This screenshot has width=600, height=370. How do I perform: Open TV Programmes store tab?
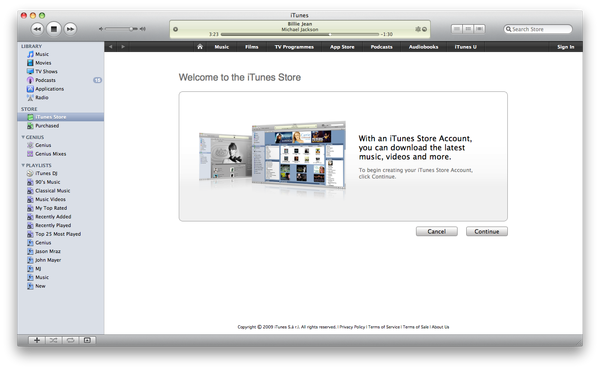pyautogui.click(x=294, y=47)
